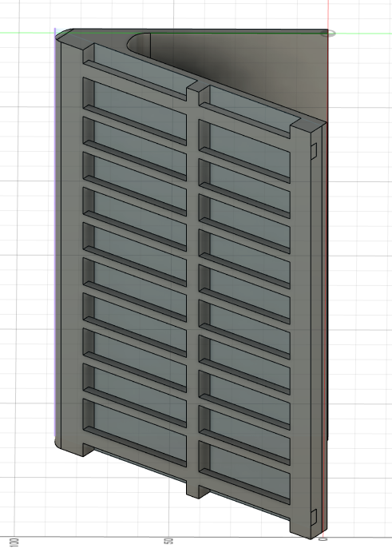This screenshot has width=392, height=556.
Task: Select the upper small rectangular notch on right edge
Action: tap(313, 151)
